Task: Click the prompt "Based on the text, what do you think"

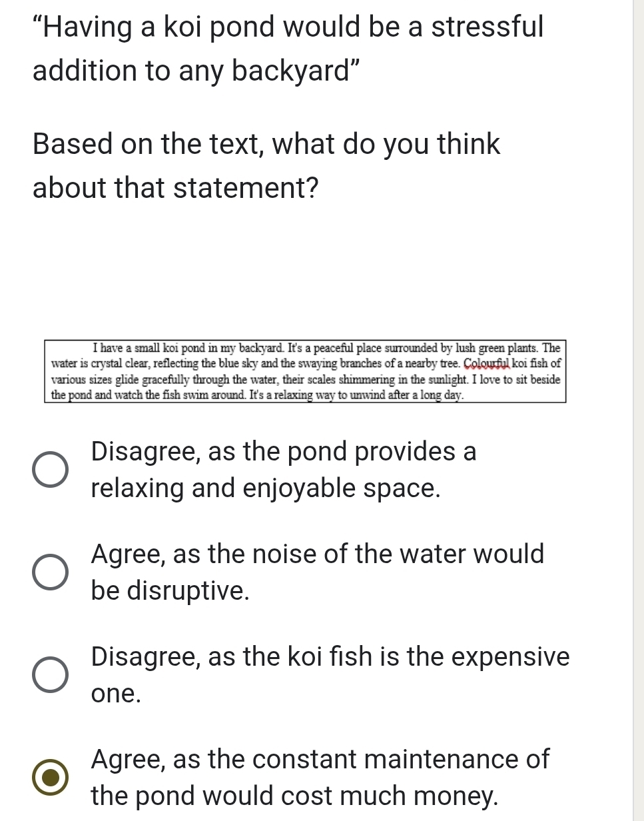Action: coord(266,144)
